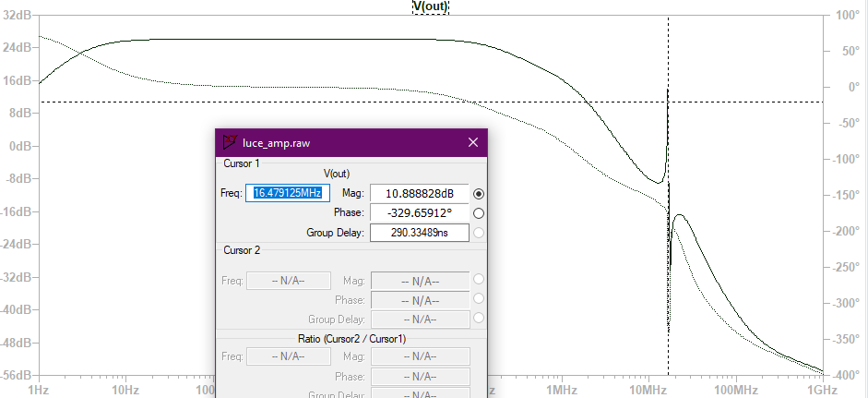The height and width of the screenshot is (398, 868).
Task: Select the Cursor 1 Group Delay radio button
Action: pos(479,233)
